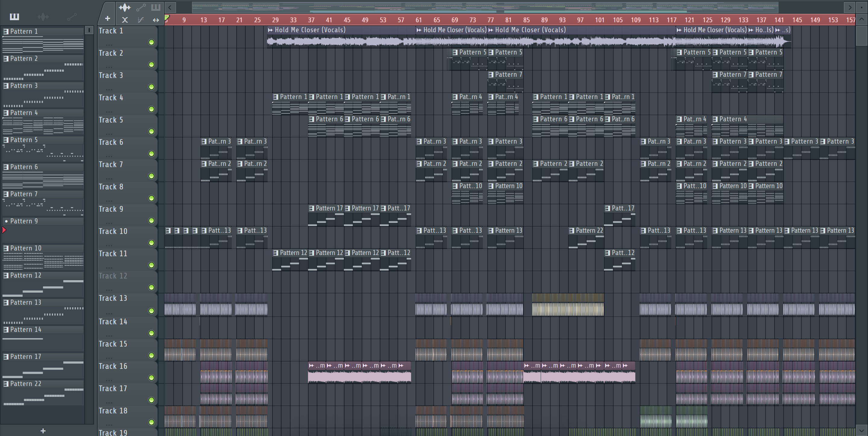Mute Track 4 via green LED
868x436 pixels.
pos(151,109)
